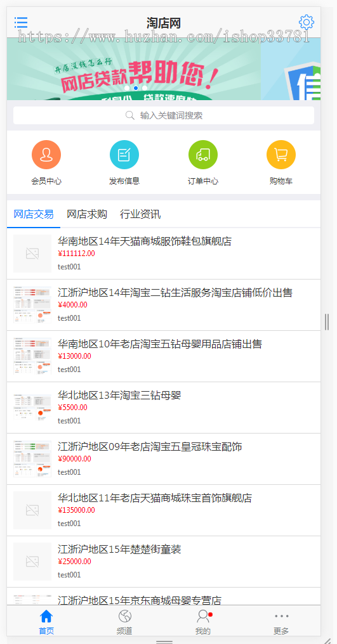The image size is (337, 644).
Task: Click the price ¥111112.00
Action: pyautogui.click(x=76, y=254)
